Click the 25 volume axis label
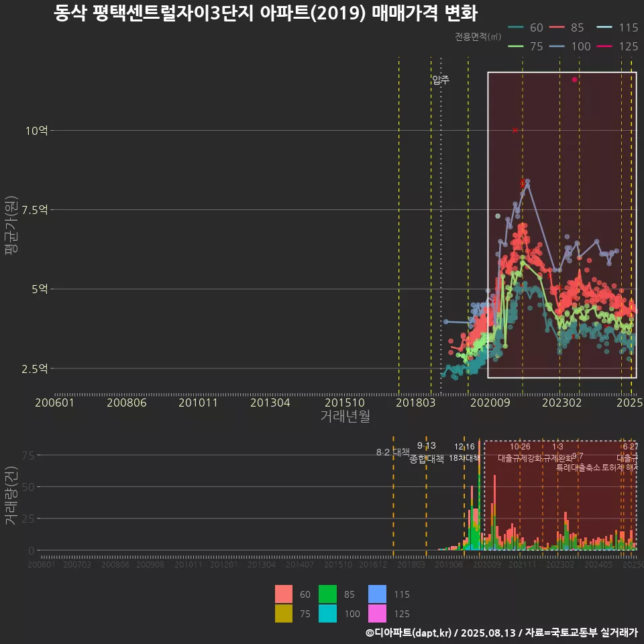The width and height of the screenshot is (644, 644). click(28, 519)
